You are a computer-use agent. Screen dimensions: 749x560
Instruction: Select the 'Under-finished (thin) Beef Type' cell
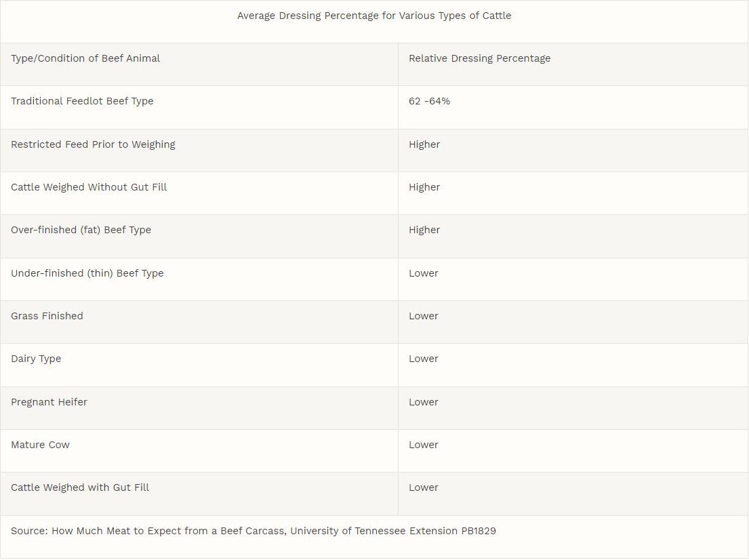point(87,273)
